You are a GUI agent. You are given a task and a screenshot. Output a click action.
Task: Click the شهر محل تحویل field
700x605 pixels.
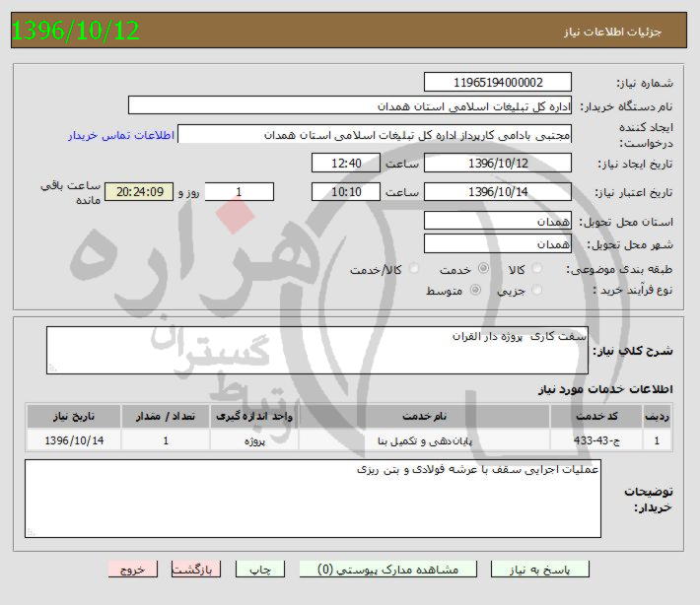[497, 243]
